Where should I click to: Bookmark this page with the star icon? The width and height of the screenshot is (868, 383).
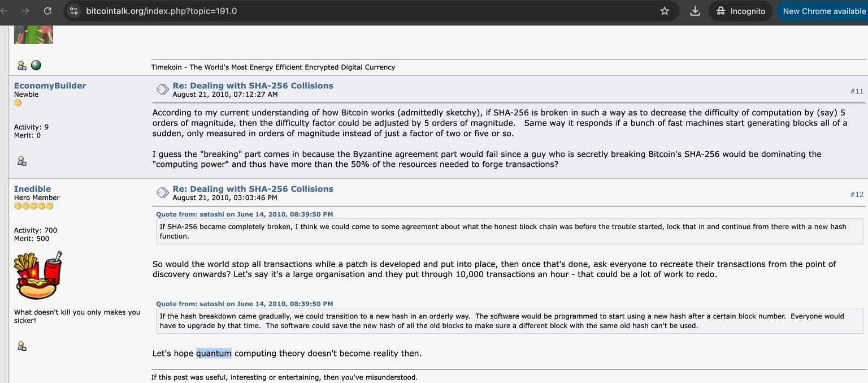665,11
